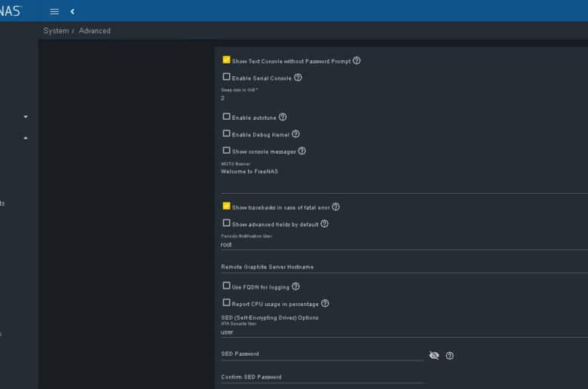Collapse the sidebar item with the up arrow

pos(26,138)
